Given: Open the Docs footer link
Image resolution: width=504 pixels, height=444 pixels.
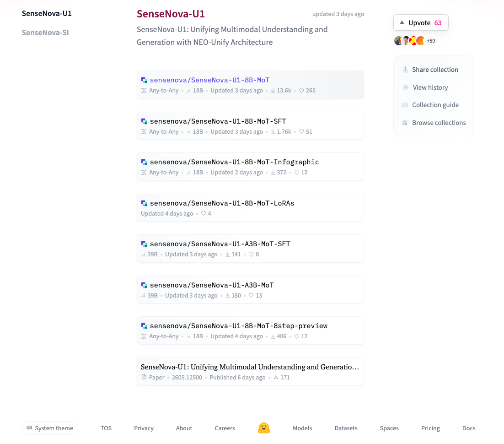Looking at the screenshot, I should coord(469,428).
